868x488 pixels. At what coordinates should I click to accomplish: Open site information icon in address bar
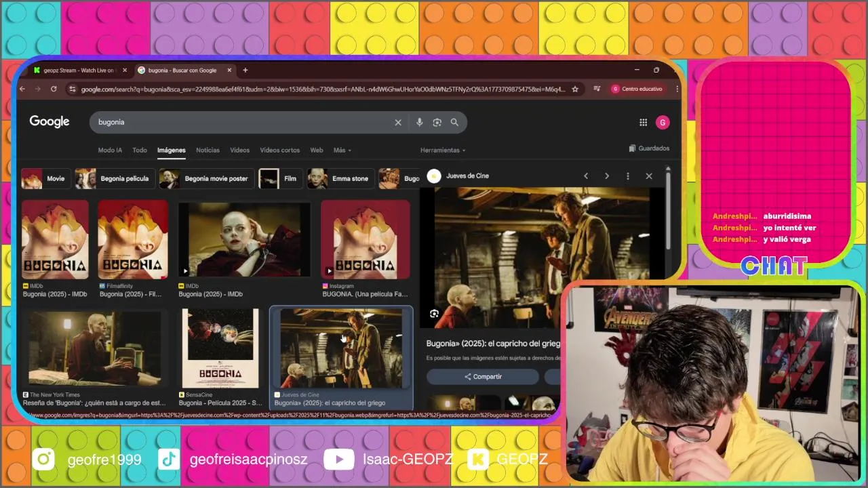coord(73,89)
